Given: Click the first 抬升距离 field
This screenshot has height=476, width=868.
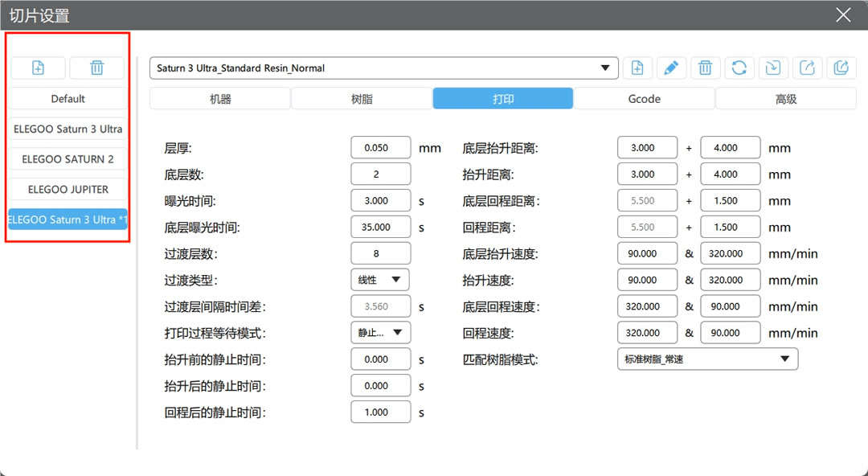Looking at the screenshot, I should pyautogui.click(x=647, y=174).
